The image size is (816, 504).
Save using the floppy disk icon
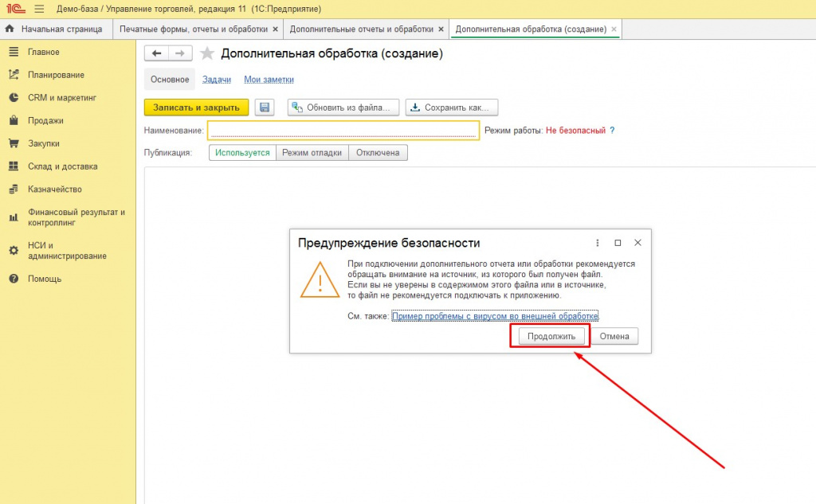pos(265,107)
